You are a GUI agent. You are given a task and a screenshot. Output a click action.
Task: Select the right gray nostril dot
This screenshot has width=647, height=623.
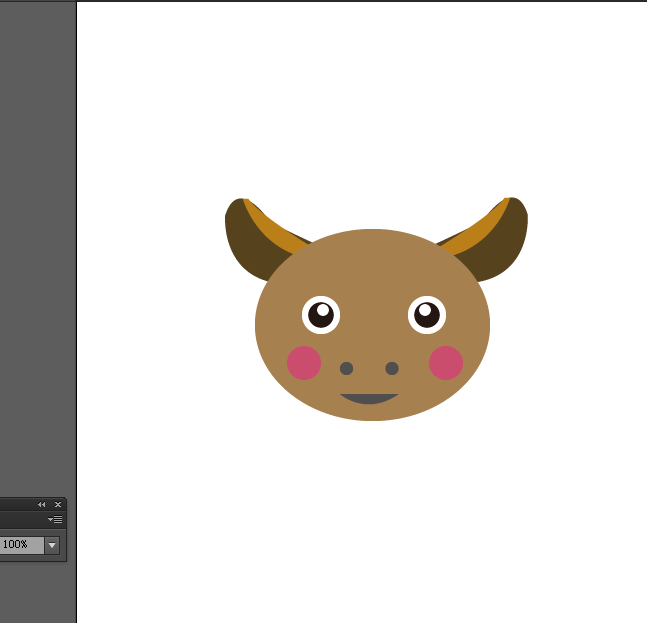(x=392, y=368)
